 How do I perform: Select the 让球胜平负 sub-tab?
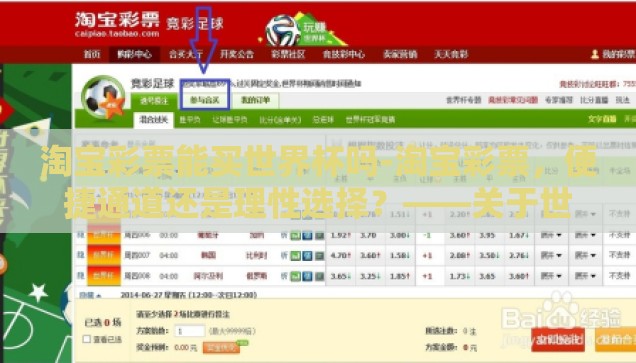pos(230,120)
